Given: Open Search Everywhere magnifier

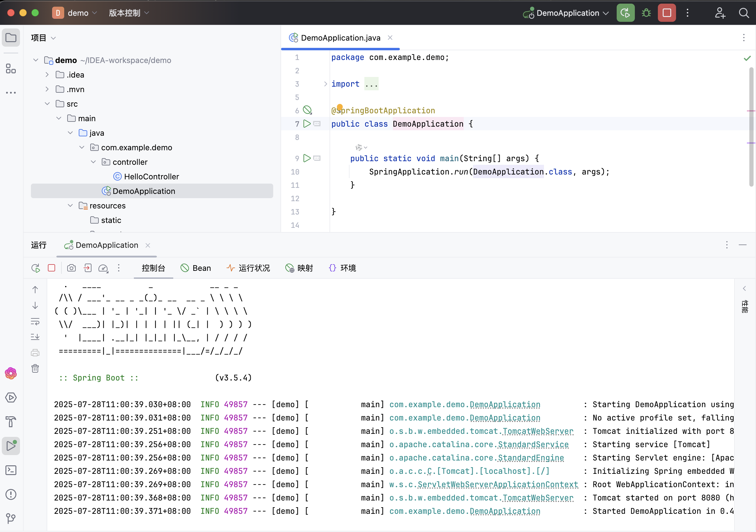Looking at the screenshot, I should [x=744, y=13].
